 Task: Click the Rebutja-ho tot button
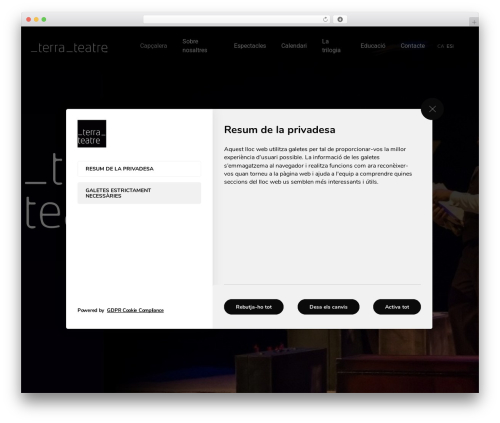click(254, 307)
